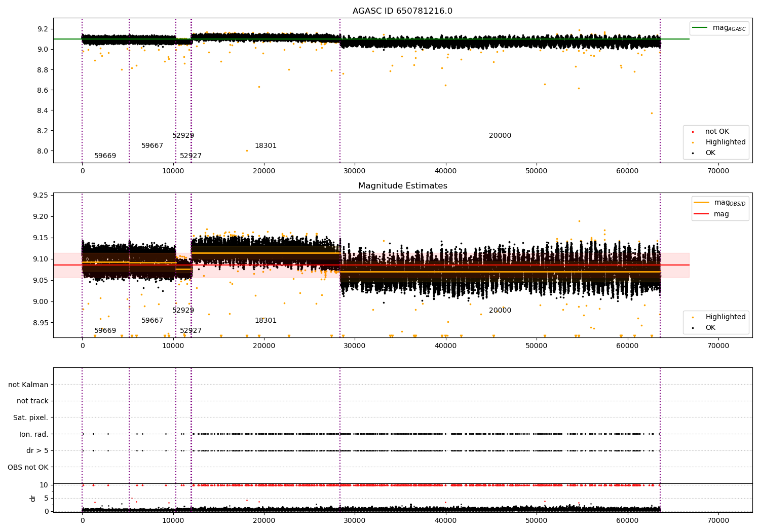Click the green line sample beside mag AGASC

[700, 28]
